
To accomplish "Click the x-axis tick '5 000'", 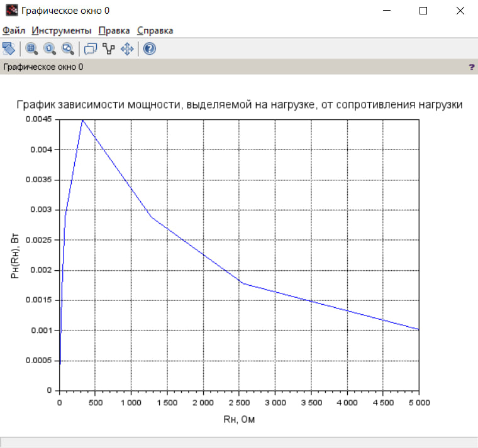I will [x=419, y=403].
